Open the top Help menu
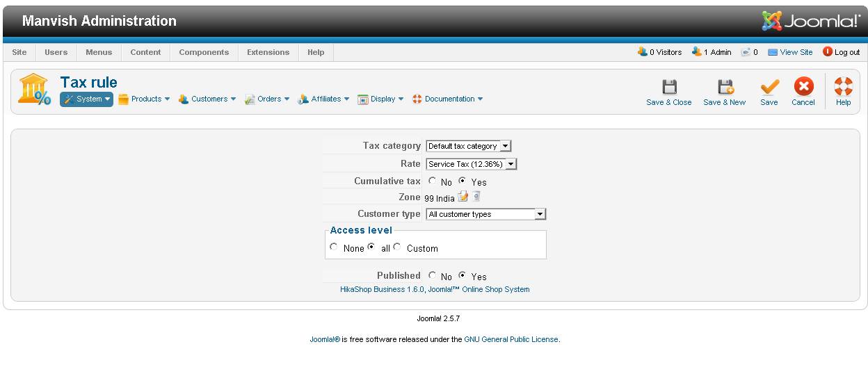The height and width of the screenshot is (374, 868). click(316, 52)
